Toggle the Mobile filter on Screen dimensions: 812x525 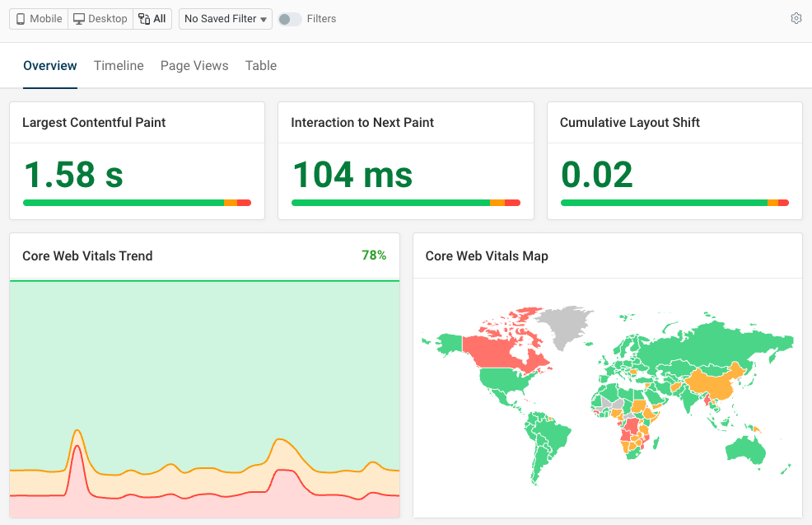click(x=38, y=18)
